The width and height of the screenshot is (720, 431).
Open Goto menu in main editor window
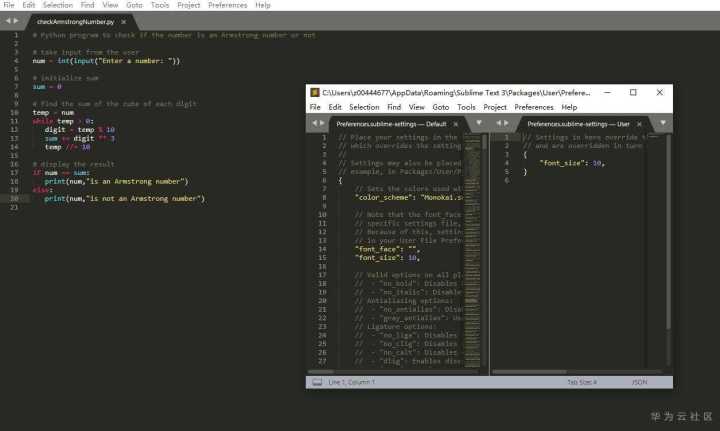click(x=134, y=5)
